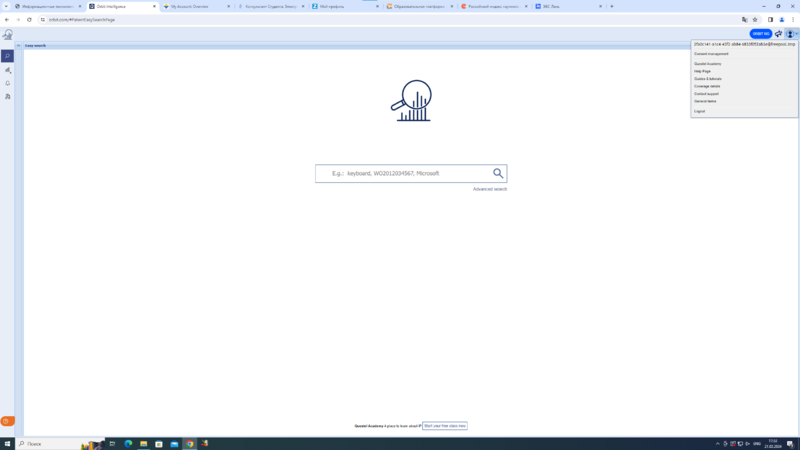Open the search section in sidebar
Screen dimensions: 800x450
7,56
